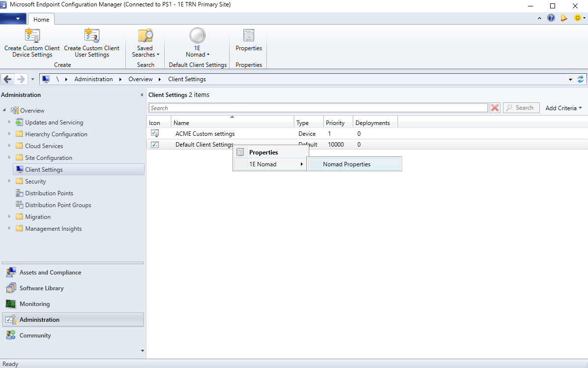This screenshot has width=588, height=368.
Task: Go forward with the navigation arrow
Action: pos(21,79)
